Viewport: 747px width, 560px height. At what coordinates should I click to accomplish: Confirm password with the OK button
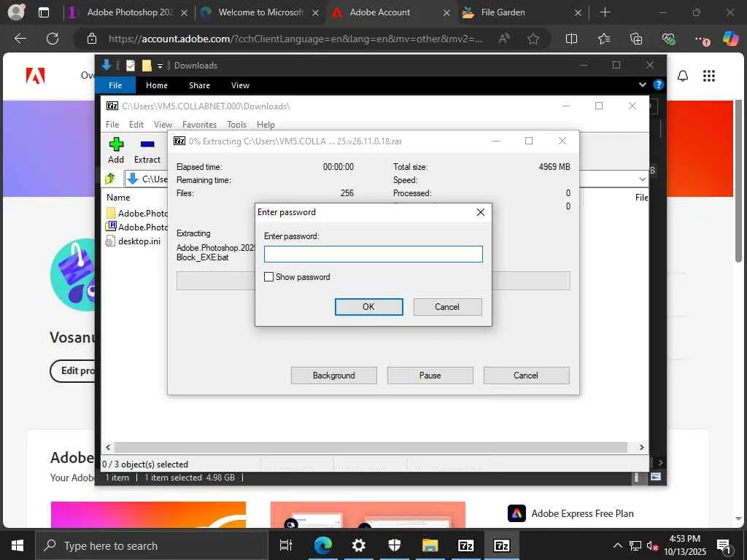368,307
